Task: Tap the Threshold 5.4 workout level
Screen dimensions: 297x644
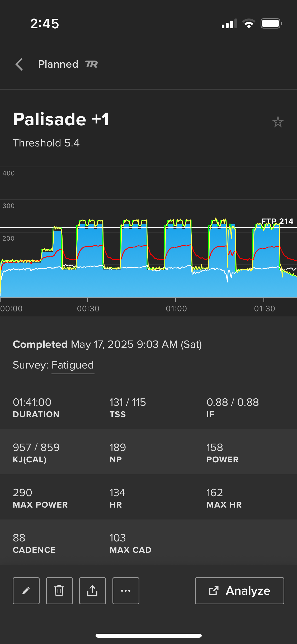Action: point(46,143)
